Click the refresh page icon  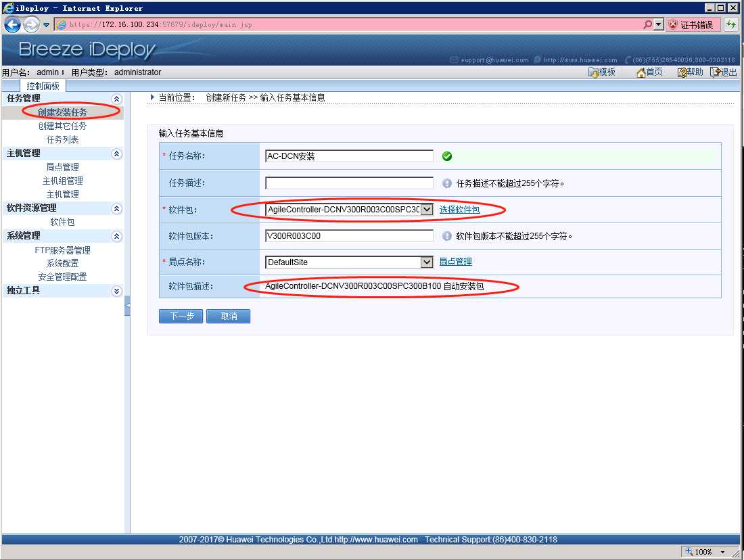click(x=730, y=24)
